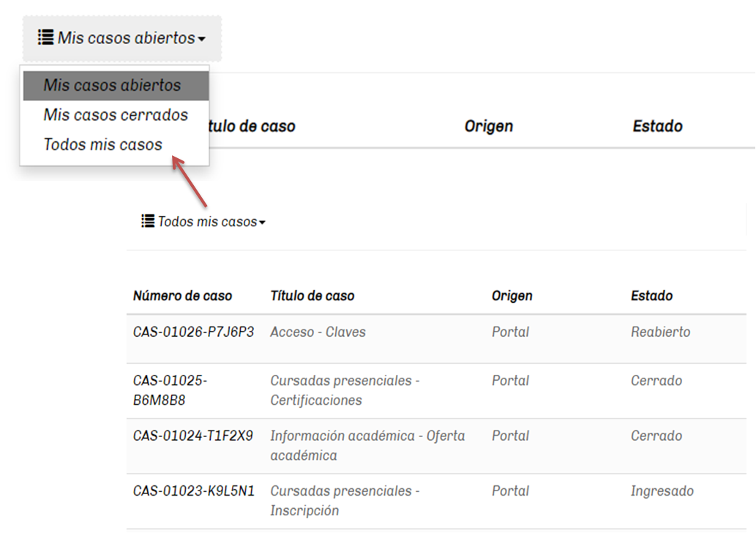Open case CAS-01024-T1F2X9
Screen dimensions: 756x533
tap(193, 436)
